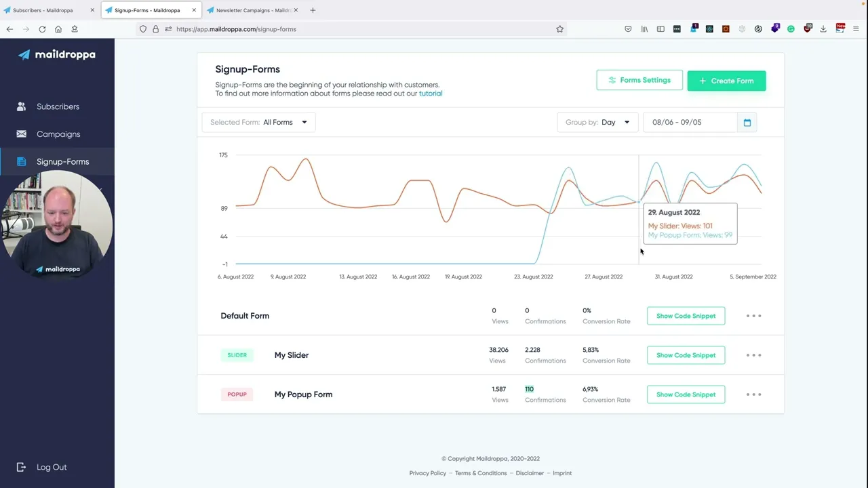Image resolution: width=868 pixels, height=488 pixels.
Task: Click the browser home icon
Action: pos(58,29)
